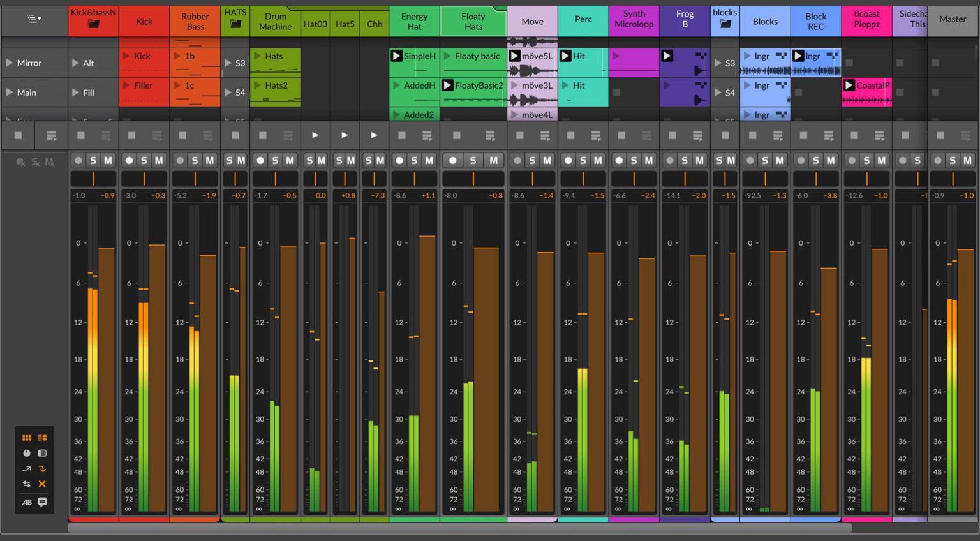The height and width of the screenshot is (541, 980).
Task: Click the track swap arrows icon
Action: 26,484
